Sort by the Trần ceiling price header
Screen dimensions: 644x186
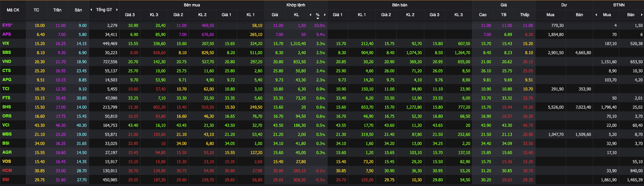coord(57,10)
